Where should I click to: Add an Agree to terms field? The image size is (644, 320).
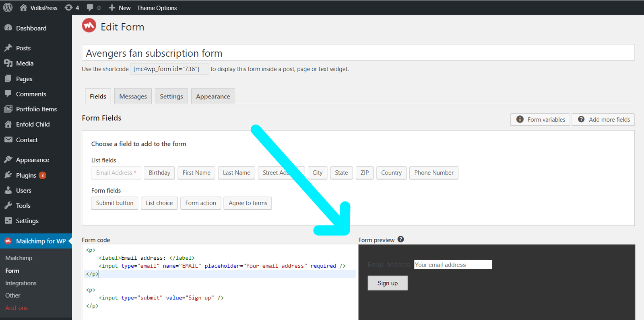[x=248, y=203]
